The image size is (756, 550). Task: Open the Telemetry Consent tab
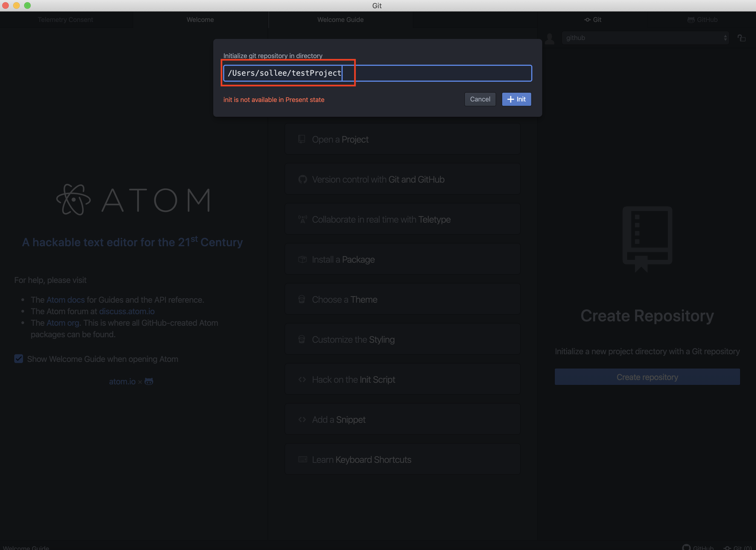(65, 20)
